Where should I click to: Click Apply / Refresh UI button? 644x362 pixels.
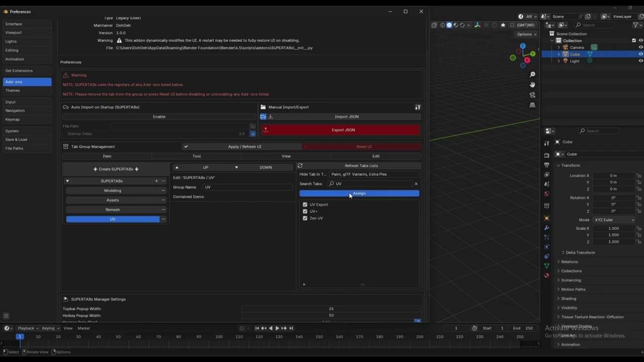242,147
